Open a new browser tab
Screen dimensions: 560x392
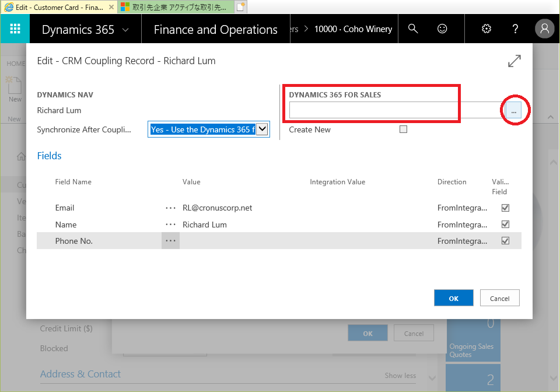click(241, 7)
